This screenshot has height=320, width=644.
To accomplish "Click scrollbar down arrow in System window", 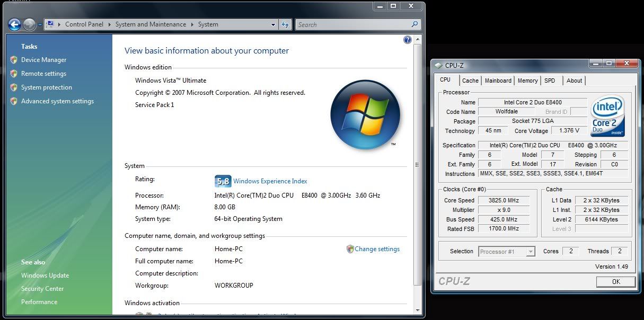I will (418, 310).
